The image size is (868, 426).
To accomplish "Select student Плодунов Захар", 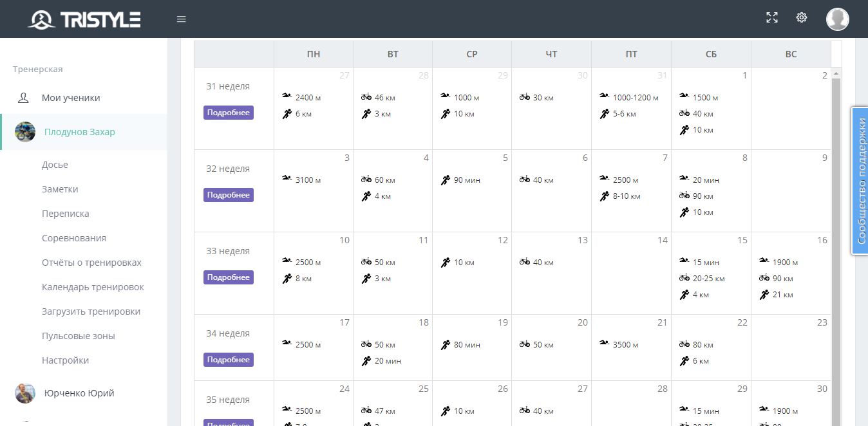I will coord(79,132).
